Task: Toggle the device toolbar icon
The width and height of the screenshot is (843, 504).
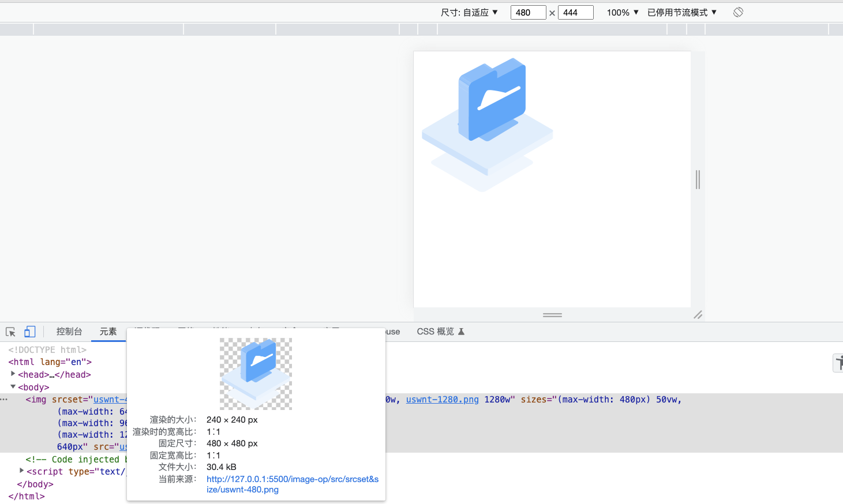Action: point(30,332)
